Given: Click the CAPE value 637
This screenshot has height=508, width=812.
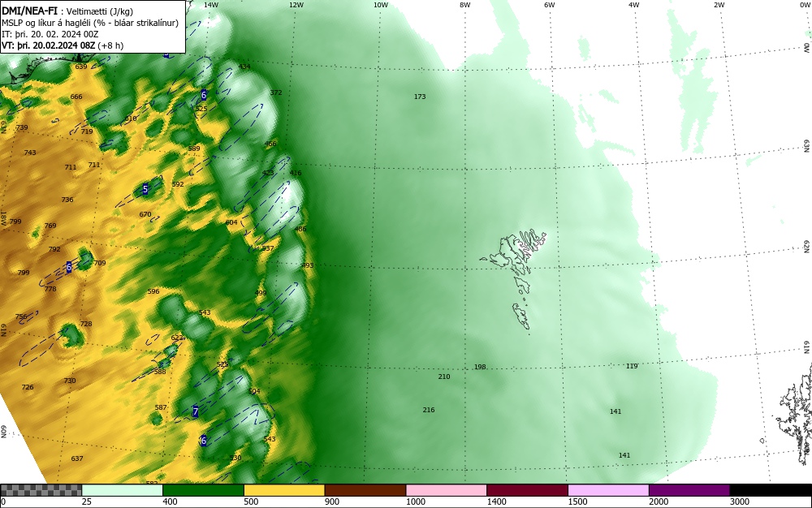Looking at the screenshot, I should (x=77, y=458).
